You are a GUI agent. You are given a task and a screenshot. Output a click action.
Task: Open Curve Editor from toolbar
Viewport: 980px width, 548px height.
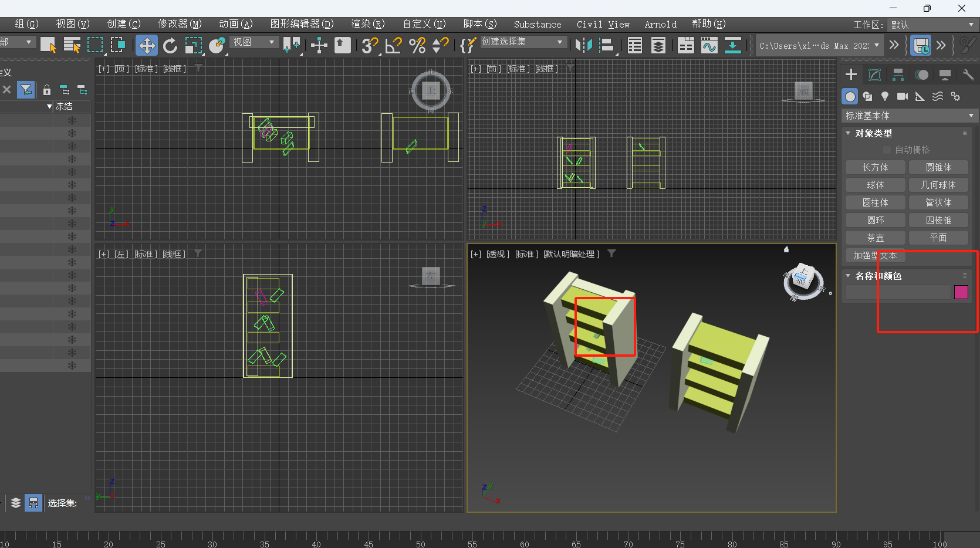(x=709, y=45)
